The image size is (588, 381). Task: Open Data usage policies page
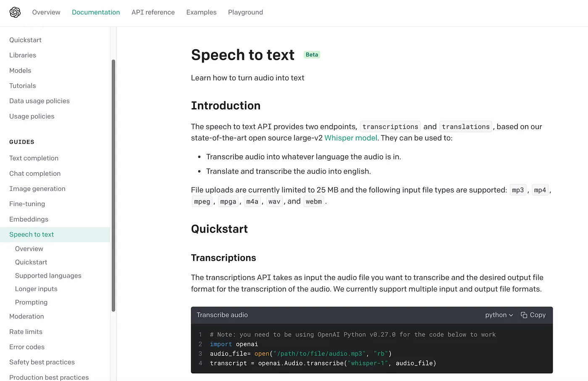coord(39,101)
